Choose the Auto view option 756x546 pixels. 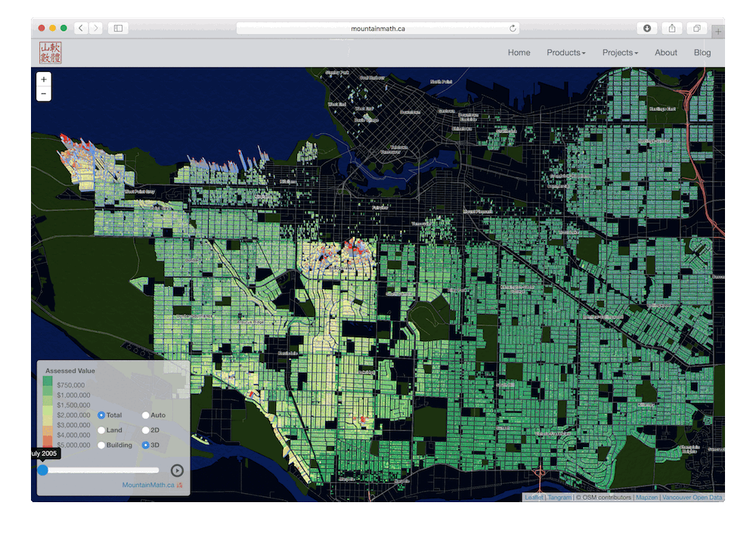pos(146,415)
